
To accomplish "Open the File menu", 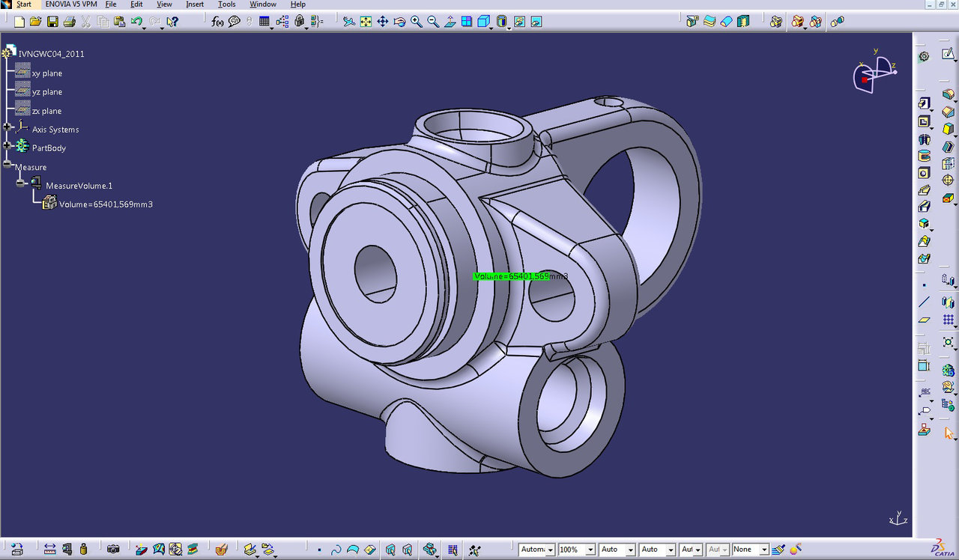I will pyautogui.click(x=111, y=4).
